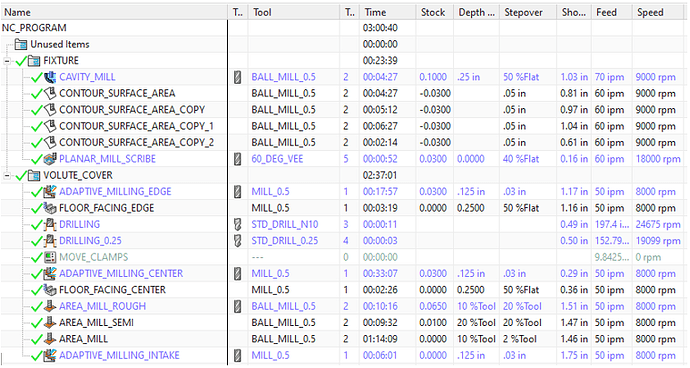Screen dimensions: 690x368
Task: Collapse the FIXTURE program group
Action: pyautogui.click(x=7, y=61)
